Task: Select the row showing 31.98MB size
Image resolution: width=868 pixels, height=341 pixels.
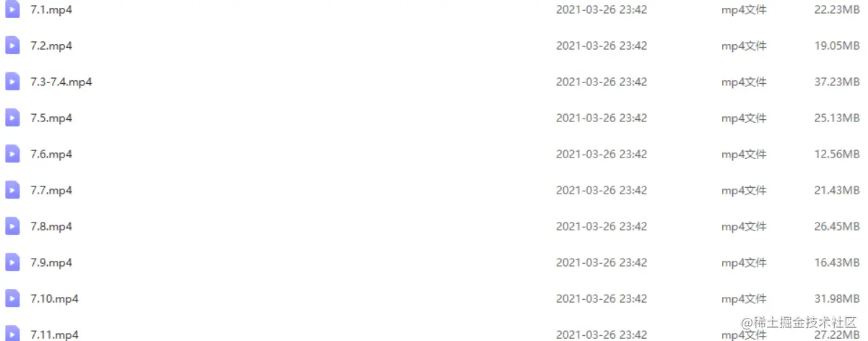Action: [x=434, y=298]
